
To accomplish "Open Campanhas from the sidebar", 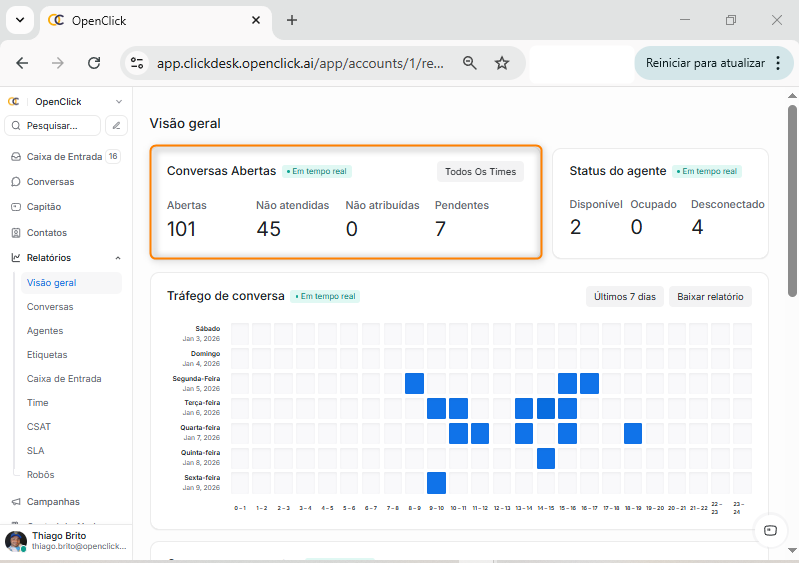I will [53, 502].
